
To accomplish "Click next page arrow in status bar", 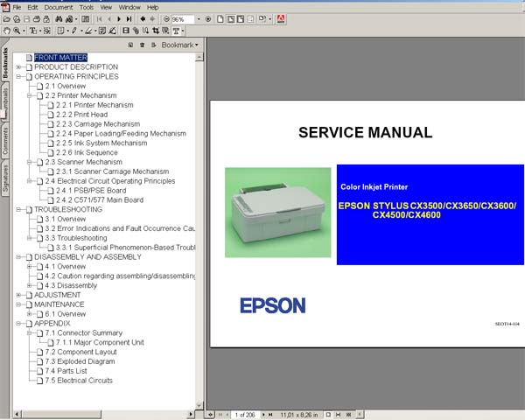I will pos(263,415).
